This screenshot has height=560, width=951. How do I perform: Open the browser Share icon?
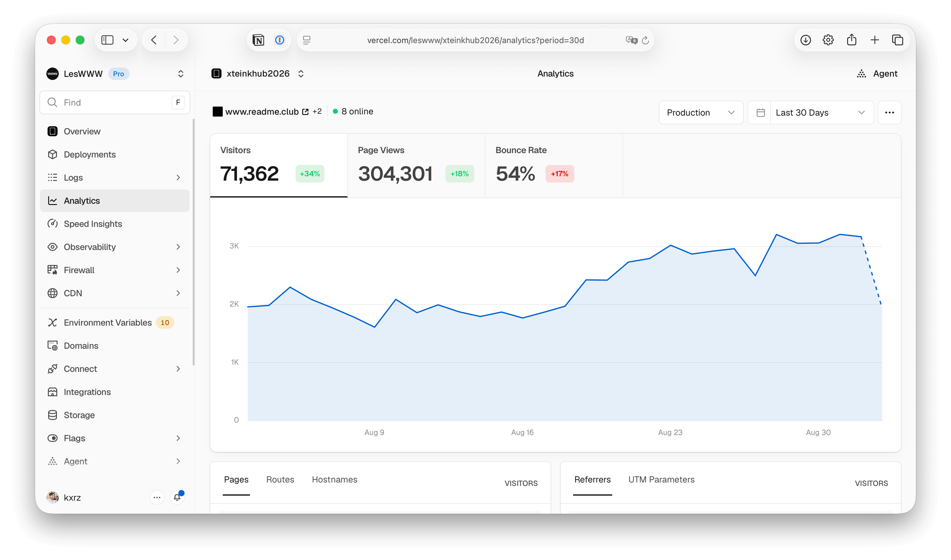click(851, 40)
